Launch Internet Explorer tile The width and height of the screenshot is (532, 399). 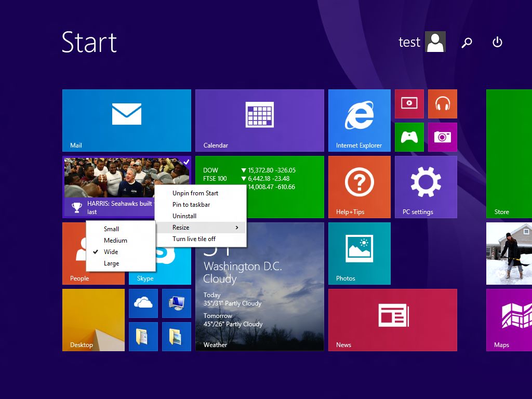tap(360, 121)
